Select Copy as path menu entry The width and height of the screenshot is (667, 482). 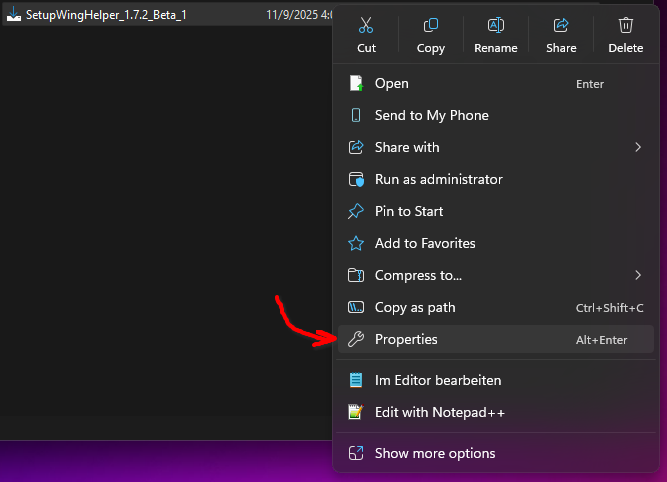[414, 307]
